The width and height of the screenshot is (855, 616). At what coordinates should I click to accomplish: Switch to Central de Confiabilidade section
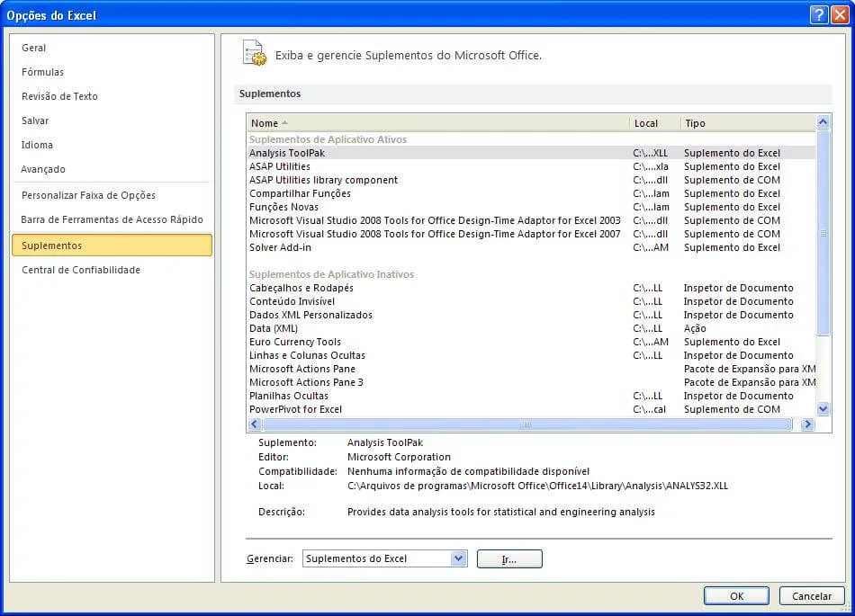(x=81, y=270)
